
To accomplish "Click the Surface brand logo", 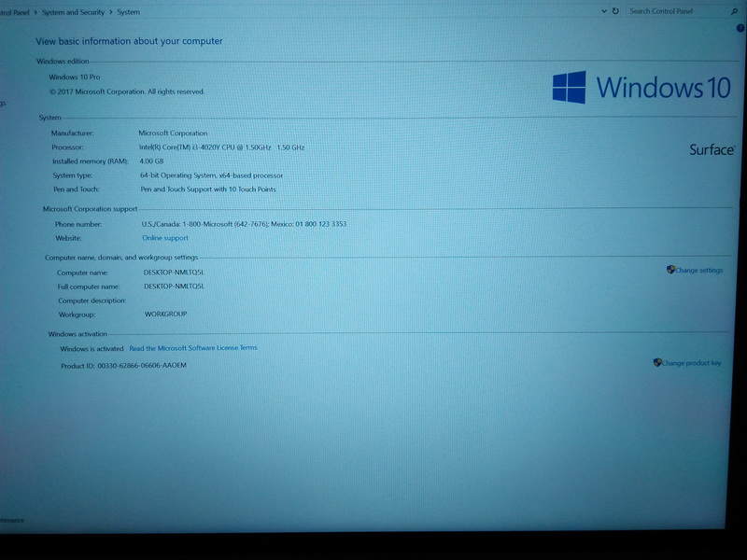I will tap(712, 149).
